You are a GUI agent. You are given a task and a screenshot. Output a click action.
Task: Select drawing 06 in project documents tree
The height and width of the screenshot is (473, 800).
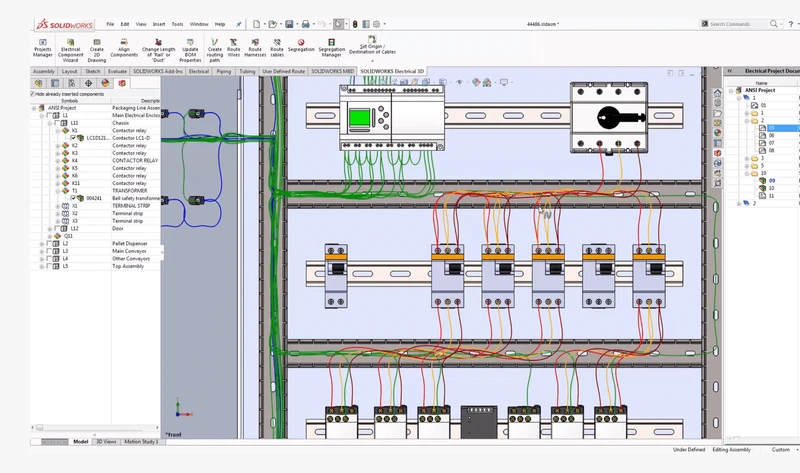coord(771,135)
